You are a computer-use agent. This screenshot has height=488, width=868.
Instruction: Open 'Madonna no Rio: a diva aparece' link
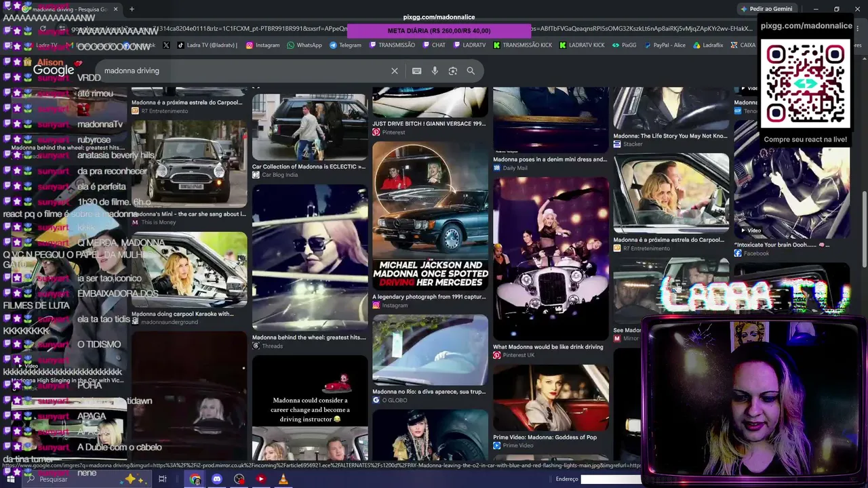tap(429, 392)
